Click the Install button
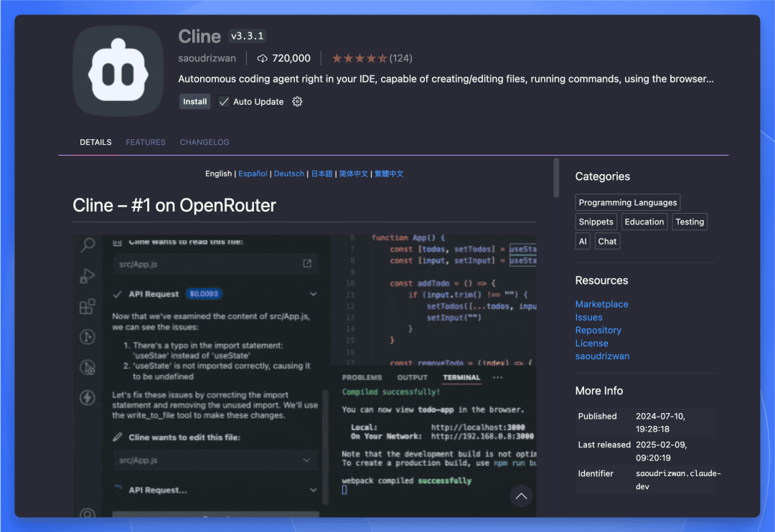This screenshot has height=532, width=775. click(194, 102)
